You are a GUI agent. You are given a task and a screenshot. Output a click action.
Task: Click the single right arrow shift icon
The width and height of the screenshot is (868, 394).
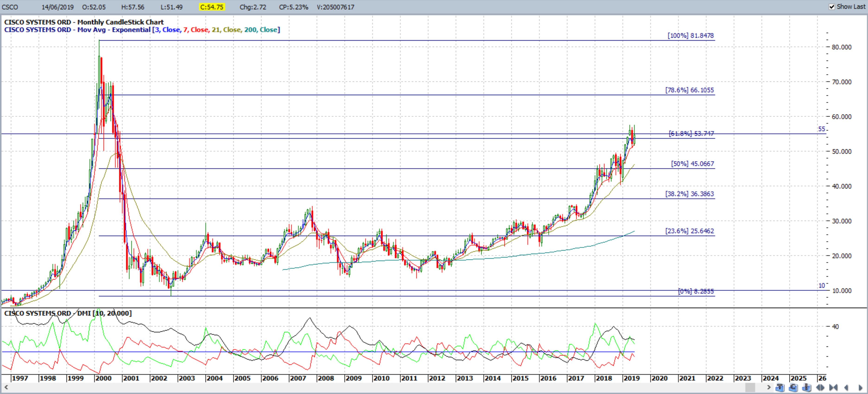click(860, 388)
